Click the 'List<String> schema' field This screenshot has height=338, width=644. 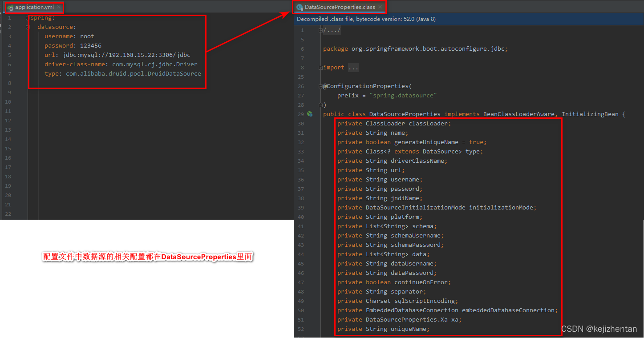(x=387, y=226)
